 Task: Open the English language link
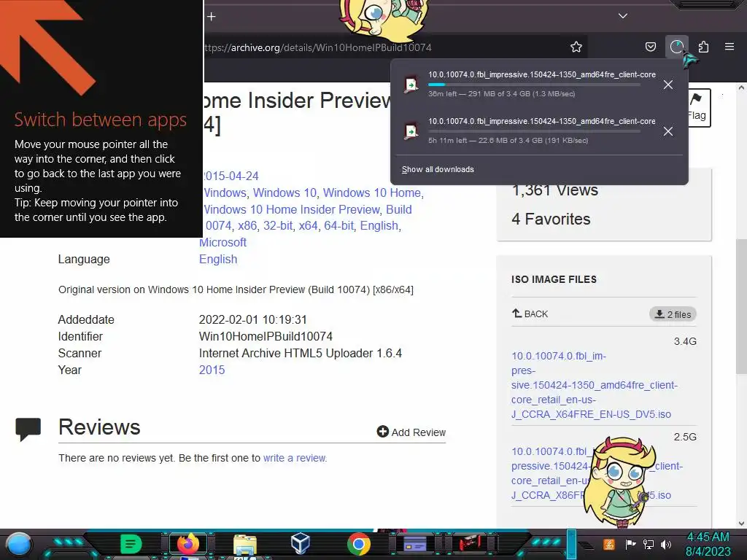217,260
